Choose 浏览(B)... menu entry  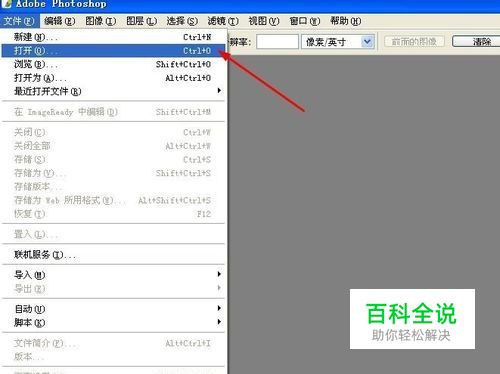click(x=113, y=64)
